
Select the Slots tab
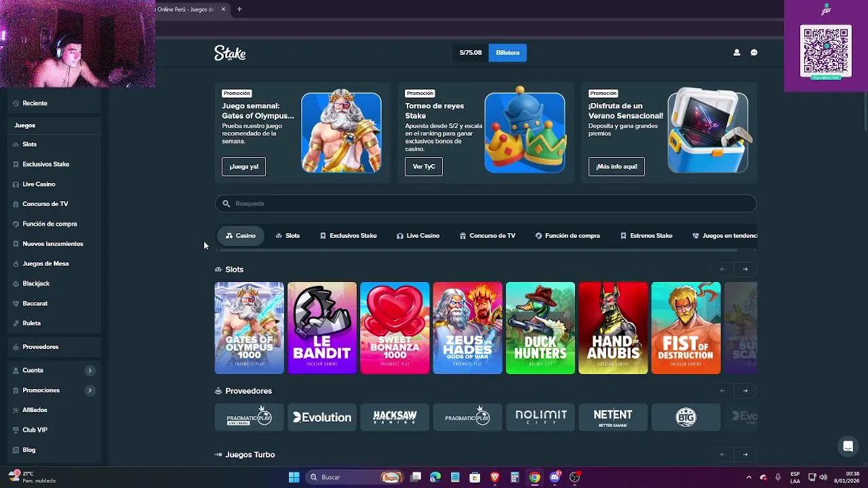(288, 236)
